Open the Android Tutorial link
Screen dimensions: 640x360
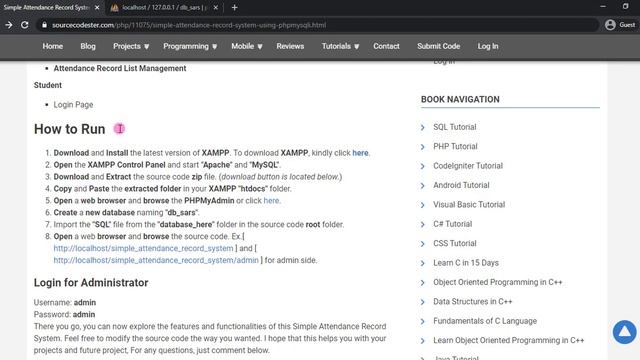pos(461,185)
